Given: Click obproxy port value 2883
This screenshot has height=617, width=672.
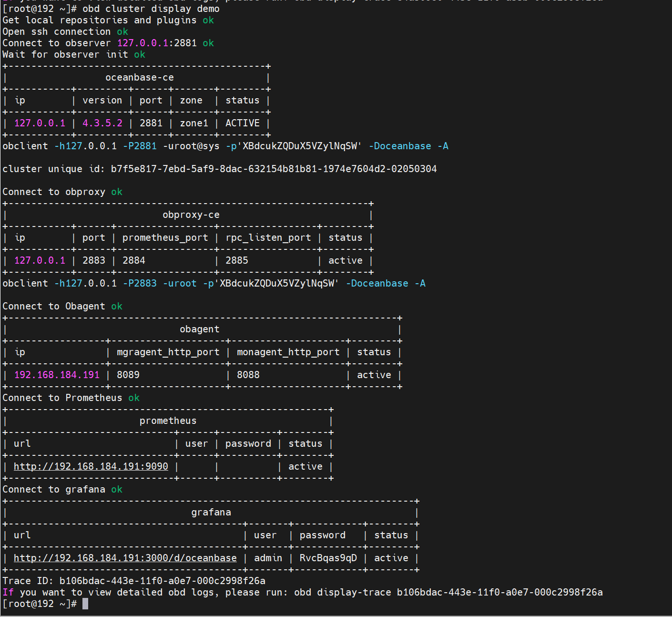Looking at the screenshot, I should point(94,260).
